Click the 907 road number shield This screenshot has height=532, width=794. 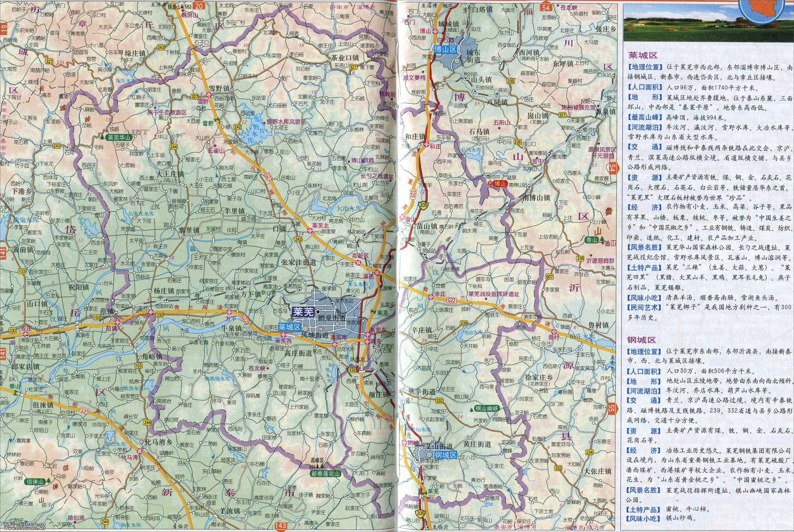click(x=550, y=277)
